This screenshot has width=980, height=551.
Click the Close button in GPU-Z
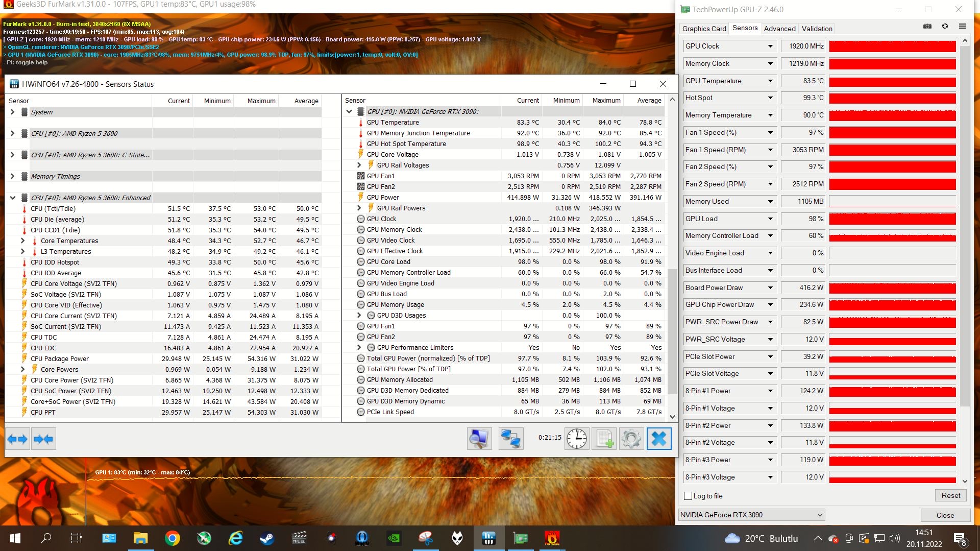[945, 515]
